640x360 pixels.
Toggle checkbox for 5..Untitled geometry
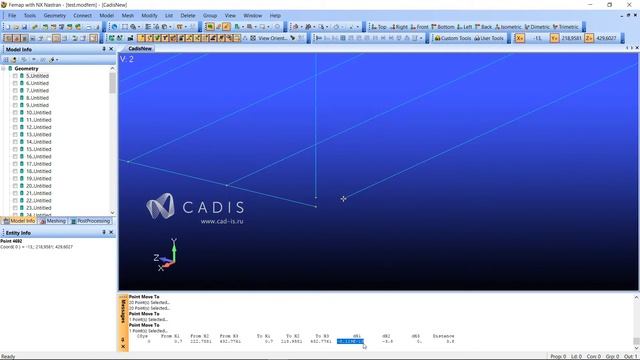coord(15,76)
